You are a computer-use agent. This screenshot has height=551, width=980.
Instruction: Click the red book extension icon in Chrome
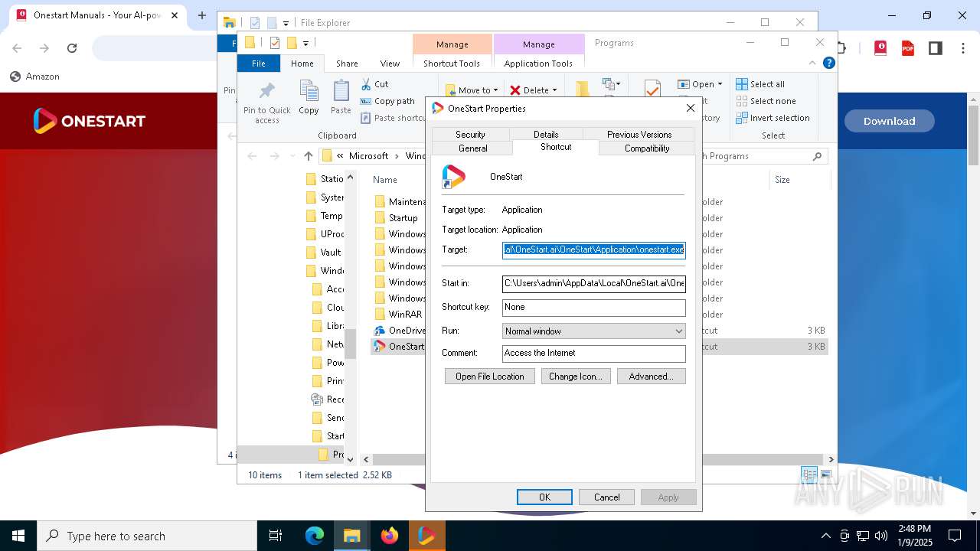pyautogui.click(x=880, y=48)
